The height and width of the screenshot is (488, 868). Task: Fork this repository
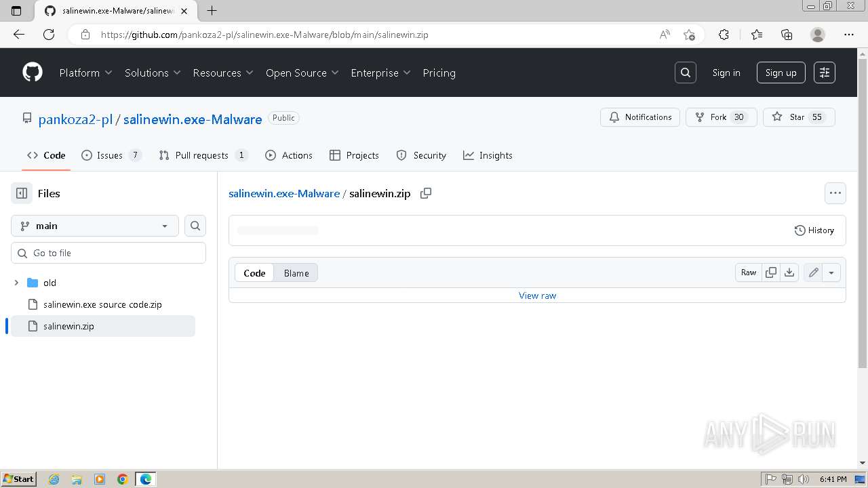(x=722, y=117)
